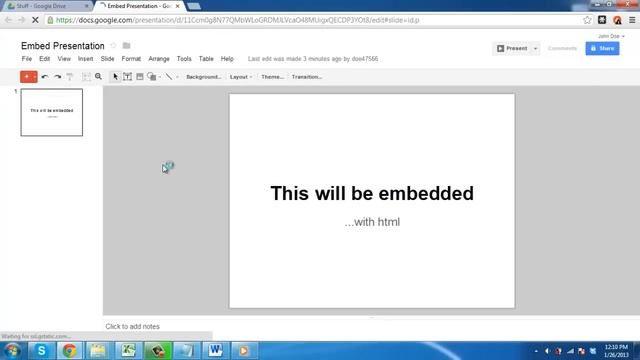Screen dimensions: 640x360
Task: Open the Edit menu
Action: [x=44, y=59]
